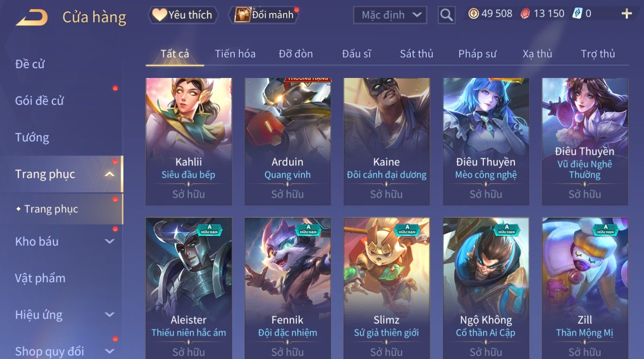Click the red ruby currency icon
This screenshot has height=359, width=644.
coord(525,14)
